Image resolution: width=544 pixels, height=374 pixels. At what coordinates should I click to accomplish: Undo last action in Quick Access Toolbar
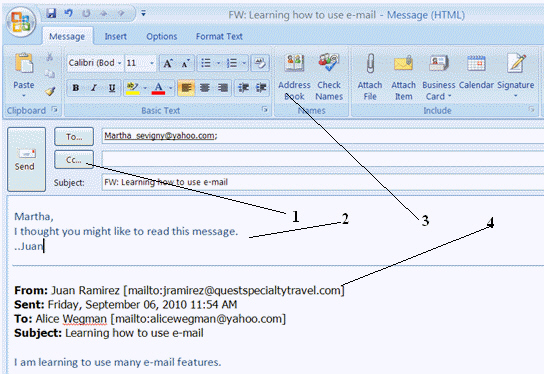click(69, 14)
